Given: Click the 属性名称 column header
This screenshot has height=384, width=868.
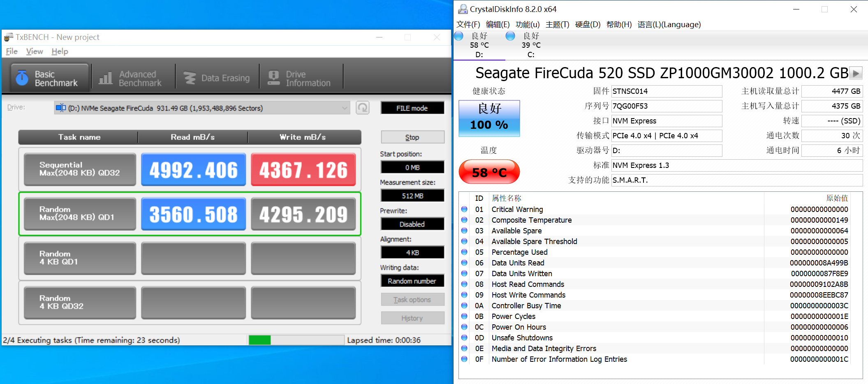Looking at the screenshot, I should (x=626, y=198).
